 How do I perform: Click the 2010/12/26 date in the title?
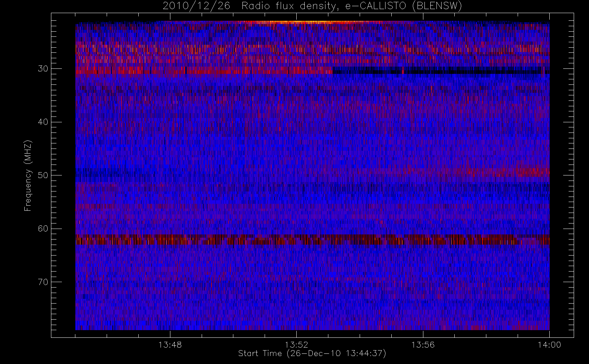(x=197, y=6)
